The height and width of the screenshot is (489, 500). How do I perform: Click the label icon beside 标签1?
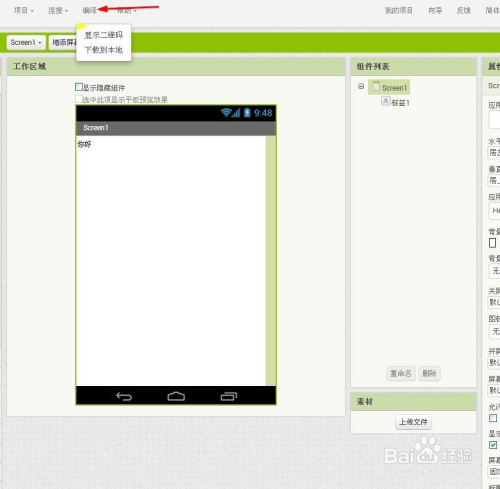(x=386, y=101)
